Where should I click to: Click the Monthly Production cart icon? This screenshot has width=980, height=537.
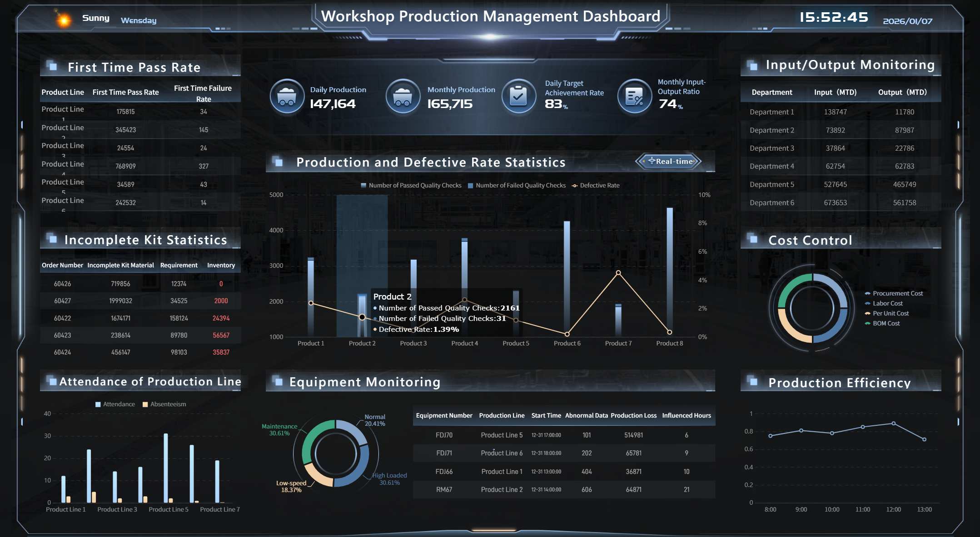403,96
